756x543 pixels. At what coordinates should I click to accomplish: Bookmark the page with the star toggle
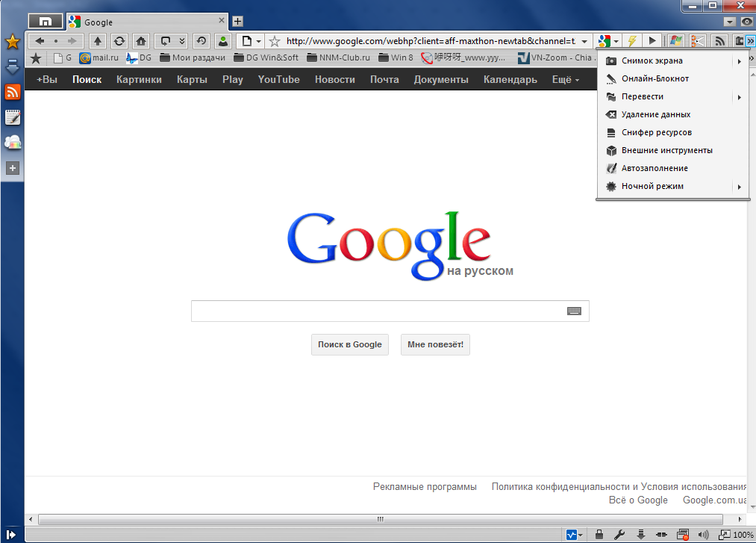click(x=275, y=41)
